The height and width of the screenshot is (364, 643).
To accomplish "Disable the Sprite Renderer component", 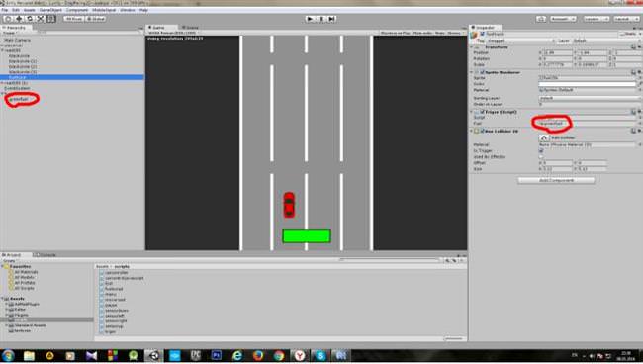I will click(x=483, y=72).
